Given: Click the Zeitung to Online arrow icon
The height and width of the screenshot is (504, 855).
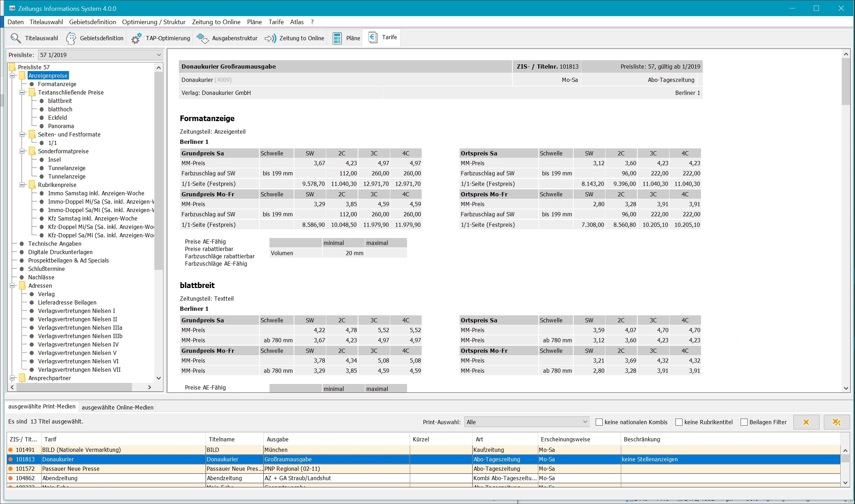Looking at the screenshot, I should coord(270,38).
